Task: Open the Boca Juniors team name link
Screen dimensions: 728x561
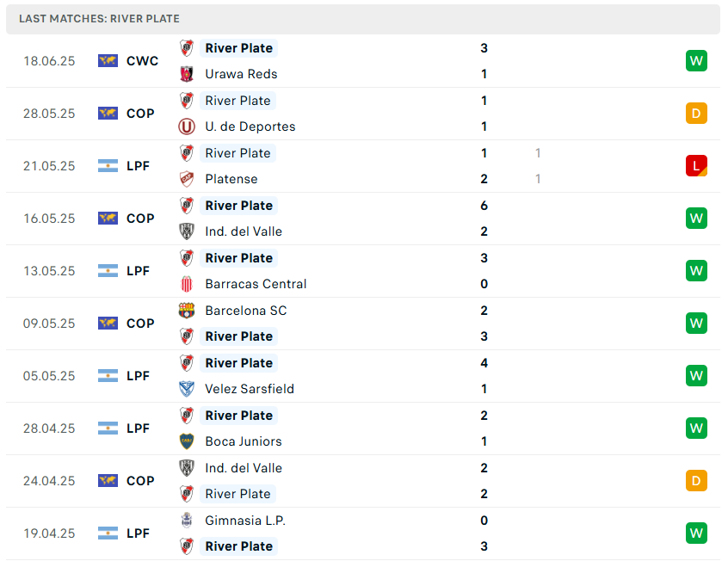Action: point(244,441)
